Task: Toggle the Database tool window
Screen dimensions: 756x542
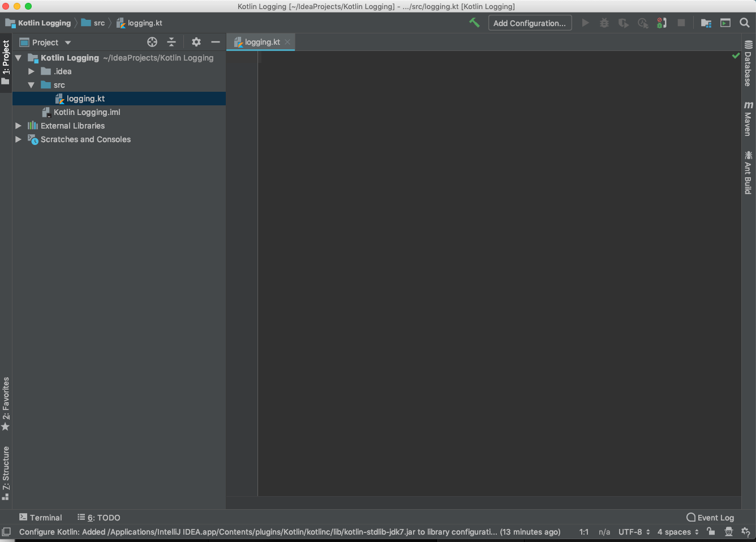Action: point(748,63)
